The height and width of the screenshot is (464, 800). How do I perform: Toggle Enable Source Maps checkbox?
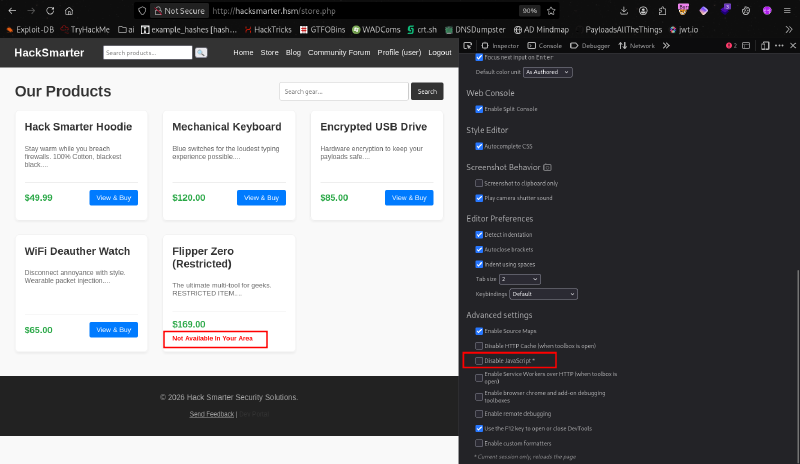pos(479,331)
